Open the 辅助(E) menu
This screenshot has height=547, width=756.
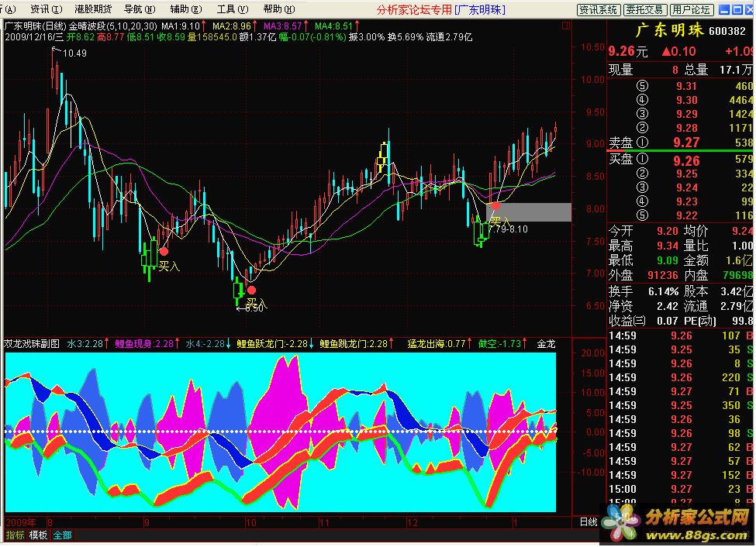click(186, 9)
